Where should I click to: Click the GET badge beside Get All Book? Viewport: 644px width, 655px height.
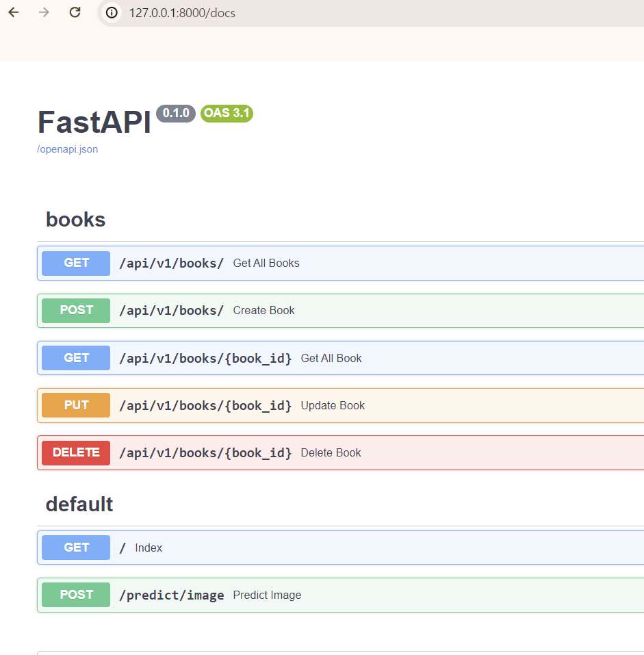coord(76,358)
